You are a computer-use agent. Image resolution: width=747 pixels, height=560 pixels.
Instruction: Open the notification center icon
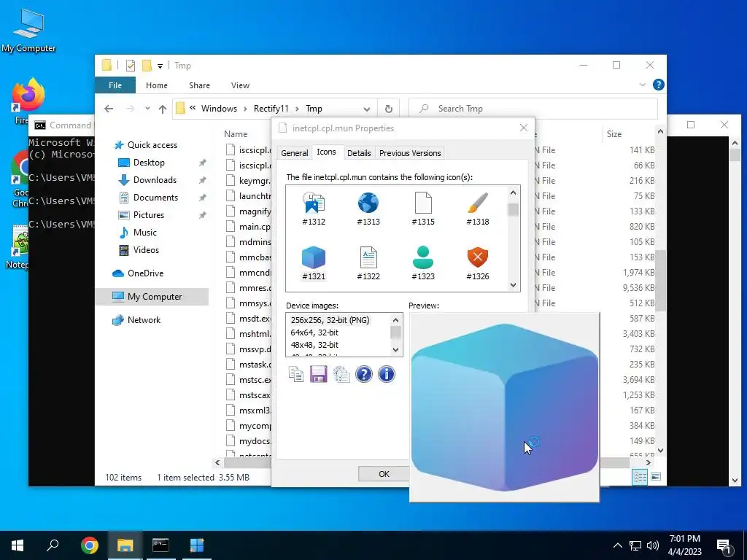pos(724,546)
